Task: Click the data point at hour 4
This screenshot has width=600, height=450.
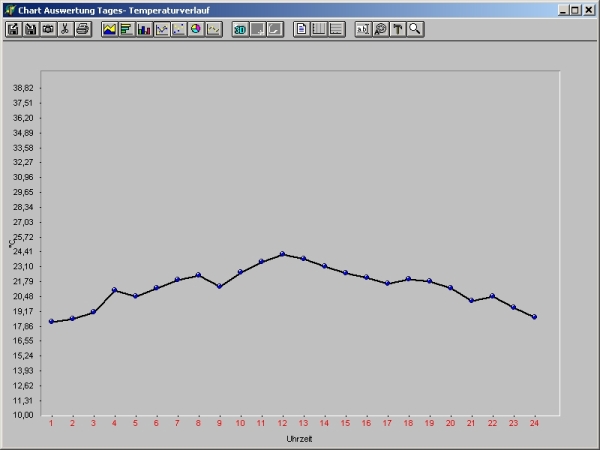Action: tap(115, 290)
